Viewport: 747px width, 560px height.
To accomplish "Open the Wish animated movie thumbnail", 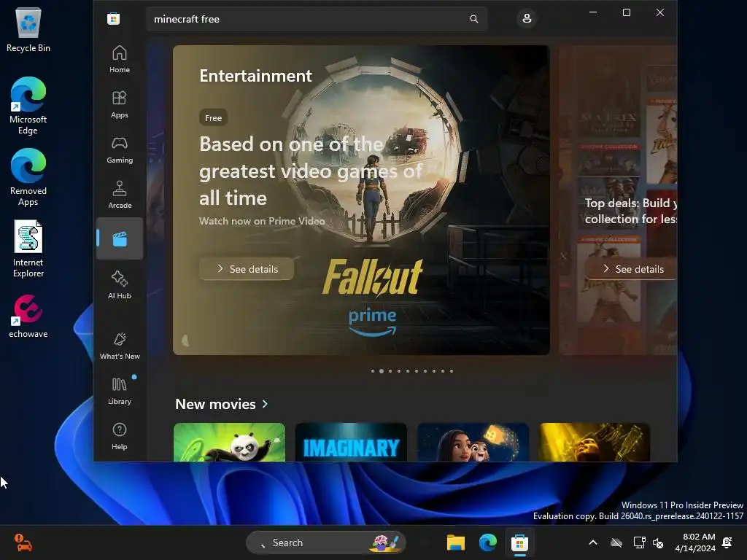I will click(x=473, y=443).
